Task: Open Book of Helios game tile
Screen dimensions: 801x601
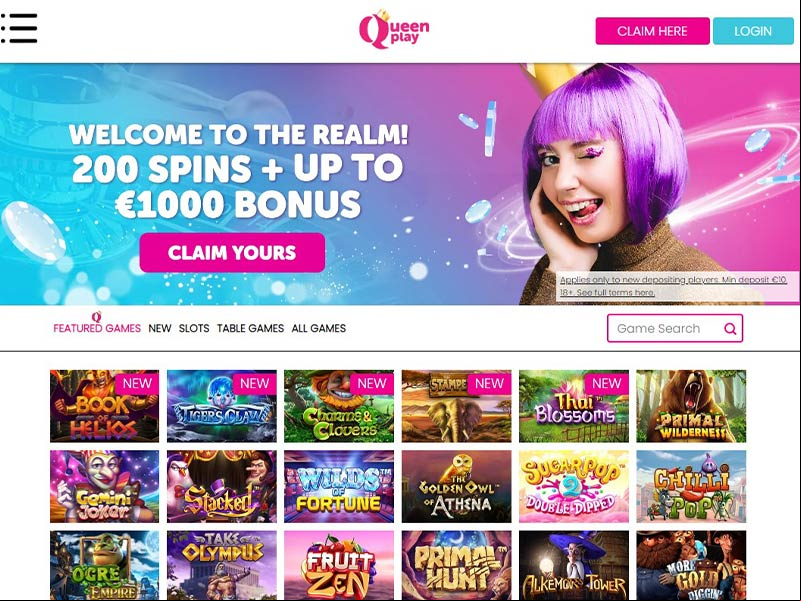Action: click(x=105, y=406)
